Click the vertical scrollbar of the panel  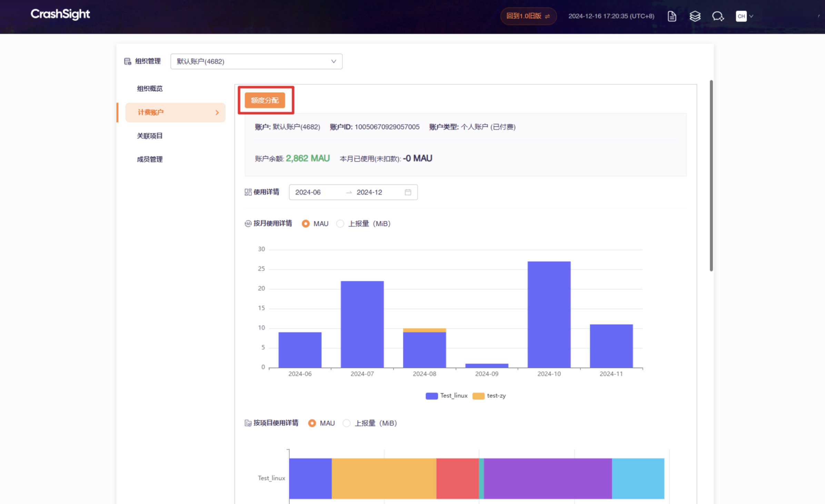tap(711, 176)
